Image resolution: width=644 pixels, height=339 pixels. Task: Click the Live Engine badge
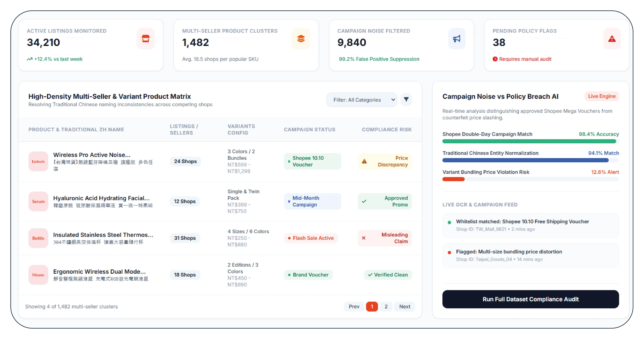[x=602, y=96]
